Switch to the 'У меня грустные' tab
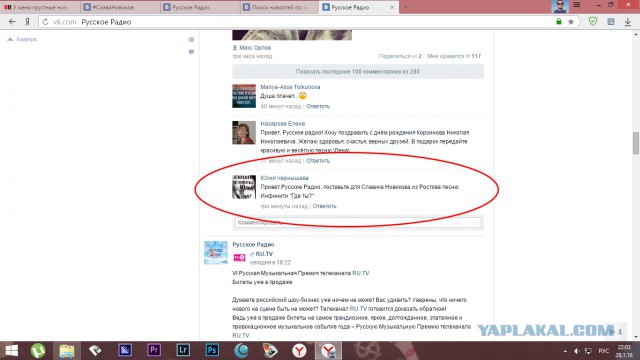 tap(40, 7)
